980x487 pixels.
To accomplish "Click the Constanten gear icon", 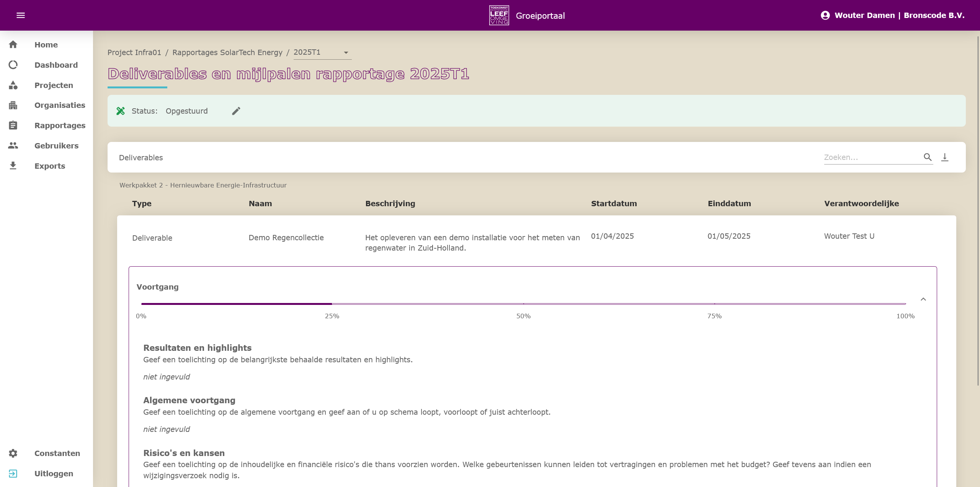I will pos(13,453).
